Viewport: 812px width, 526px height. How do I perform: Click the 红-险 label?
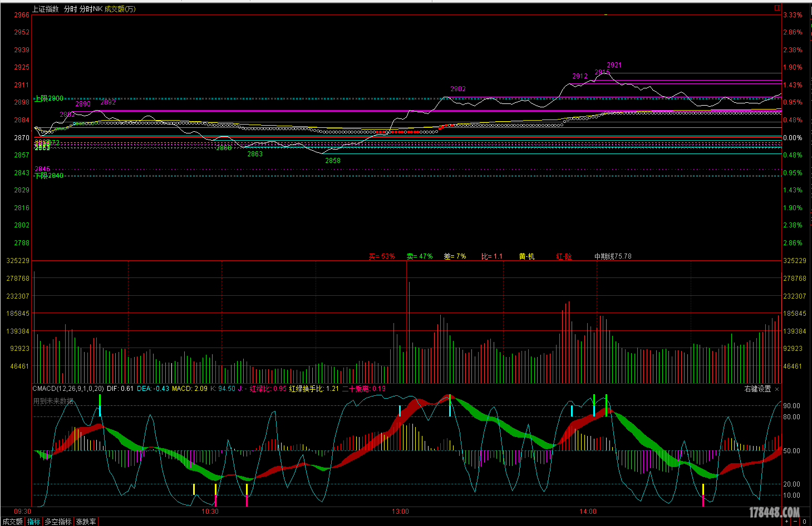[564, 256]
